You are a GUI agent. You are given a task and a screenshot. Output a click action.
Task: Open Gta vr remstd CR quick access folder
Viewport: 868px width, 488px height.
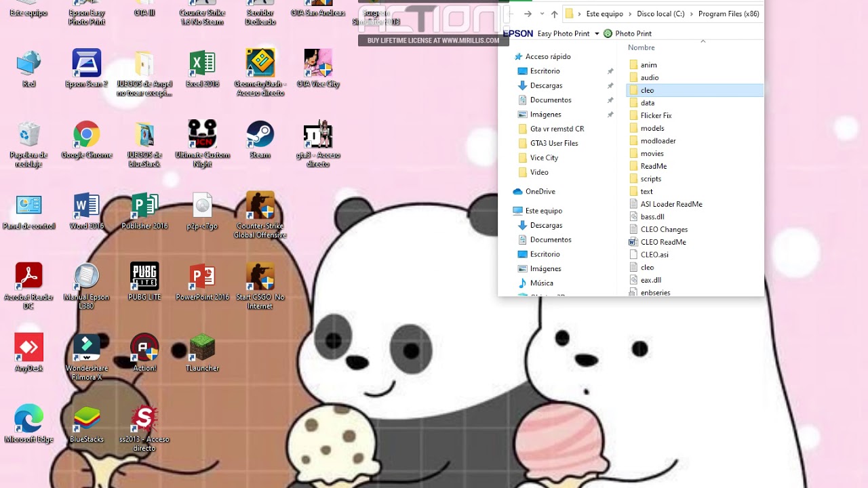point(557,129)
